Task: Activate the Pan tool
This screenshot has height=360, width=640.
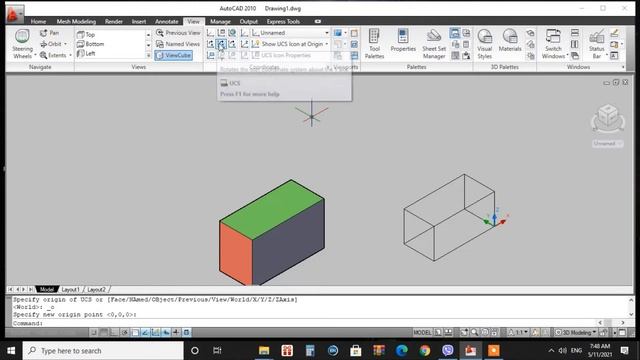Action: click(49, 33)
